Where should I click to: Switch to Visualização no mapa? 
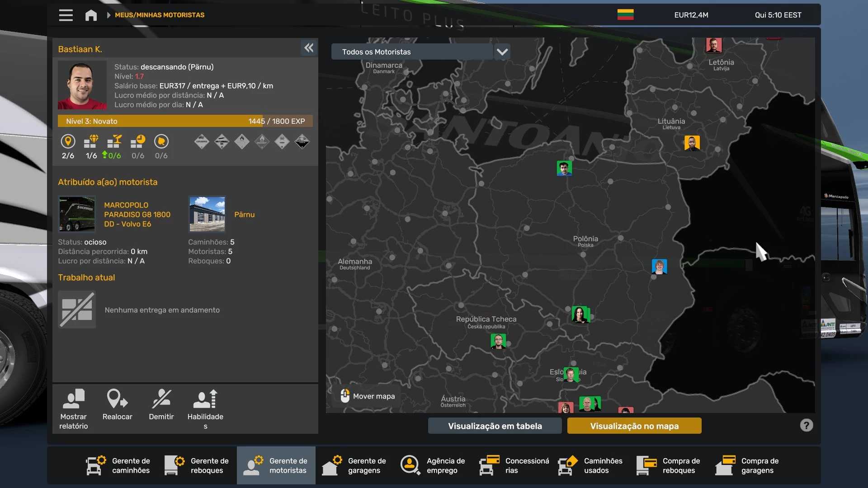pyautogui.click(x=634, y=426)
